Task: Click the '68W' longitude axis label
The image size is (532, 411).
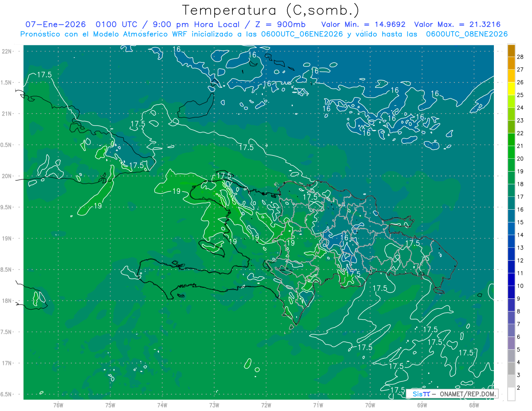Action: [473, 405]
